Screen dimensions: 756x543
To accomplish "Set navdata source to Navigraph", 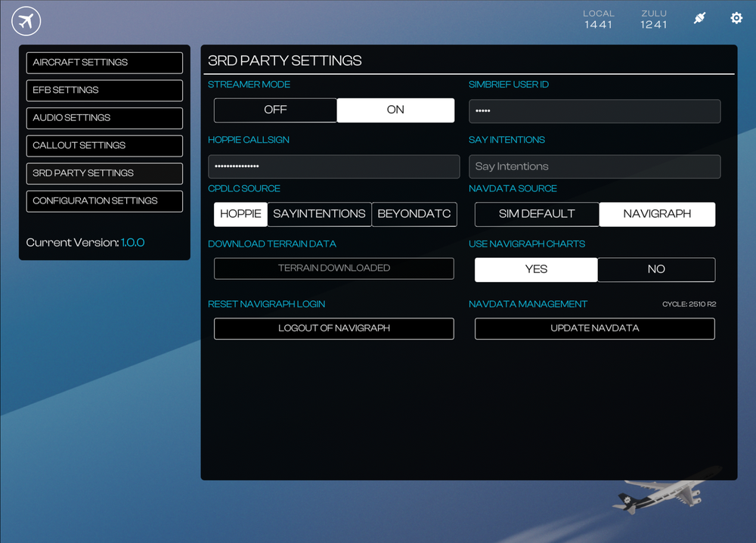I will click(x=657, y=214).
